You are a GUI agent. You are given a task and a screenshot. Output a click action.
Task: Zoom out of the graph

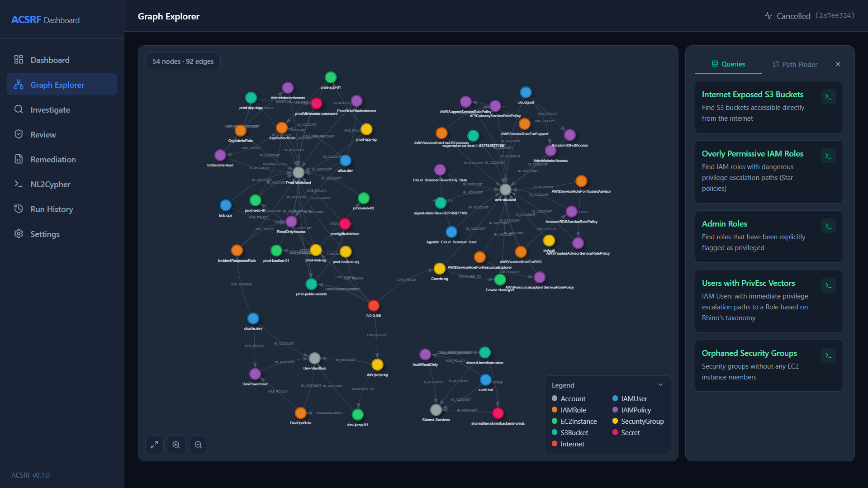(x=198, y=445)
